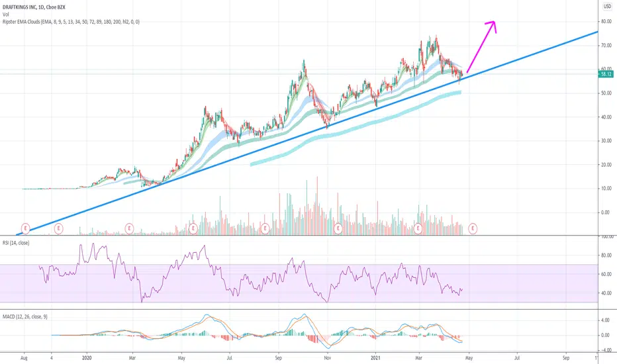Click the 70.00 price axis label
This screenshot has width=617, height=364.
606,46
